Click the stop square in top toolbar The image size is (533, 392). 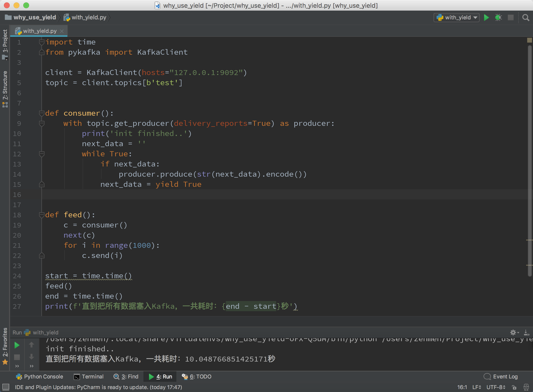[x=510, y=17]
